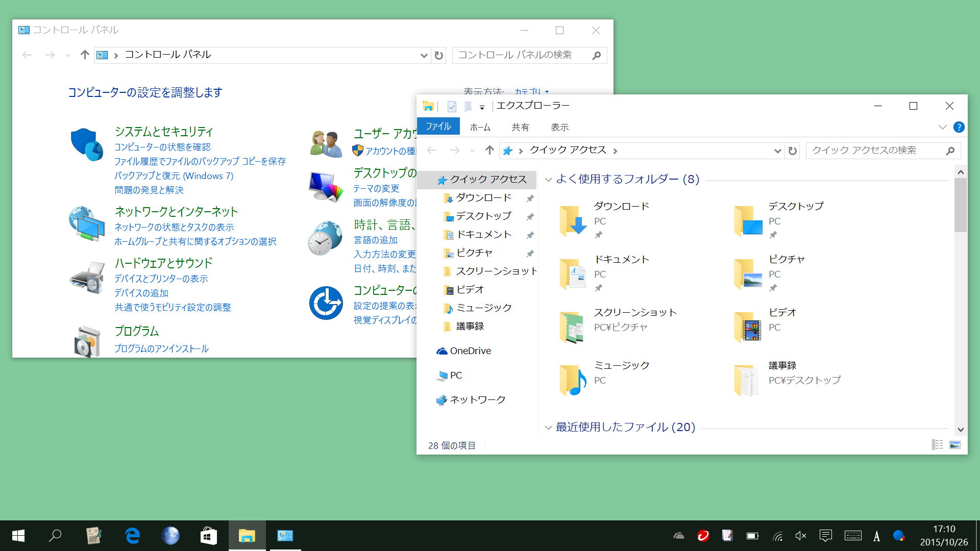The height and width of the screenshot is (551, 980).
Task: Open the ファイル menu in Explorer
Action: (x=438, y=126)
